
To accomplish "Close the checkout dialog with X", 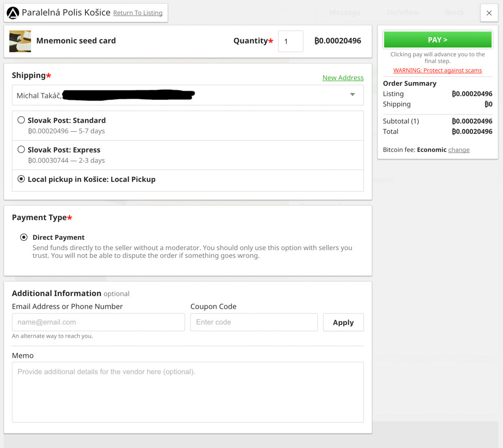I will [x=489, y=13].
